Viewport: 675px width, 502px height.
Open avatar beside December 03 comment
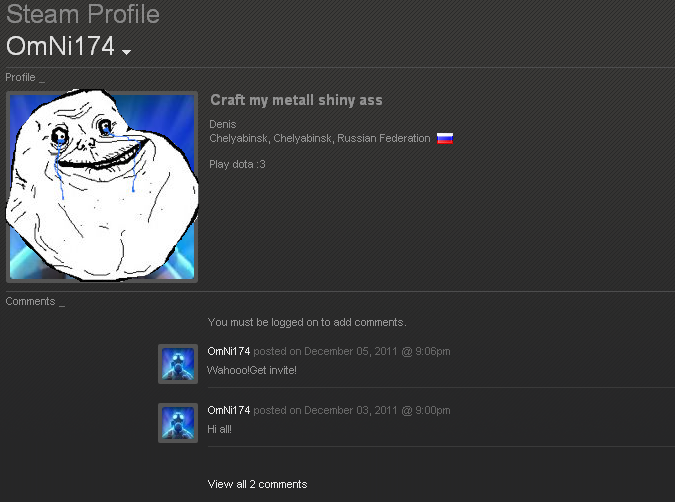[178, 423]
